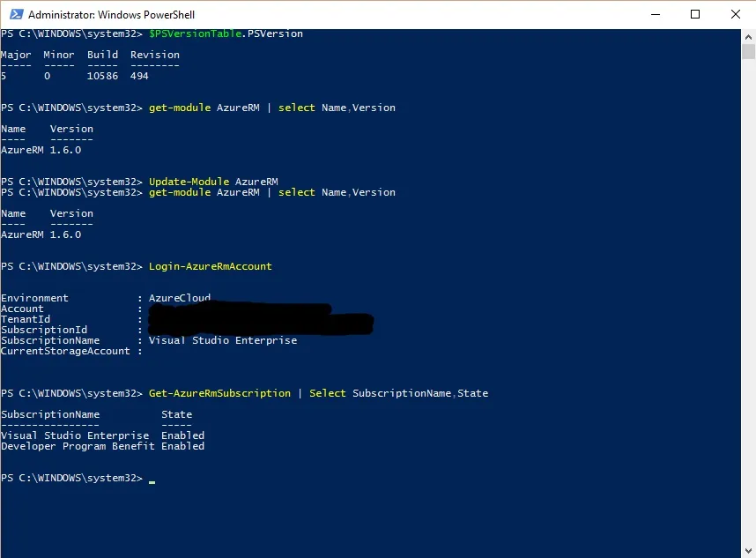Click the 'TenantId' field label
Viewport: 756px width, 558px height.
tap(26, 319)
